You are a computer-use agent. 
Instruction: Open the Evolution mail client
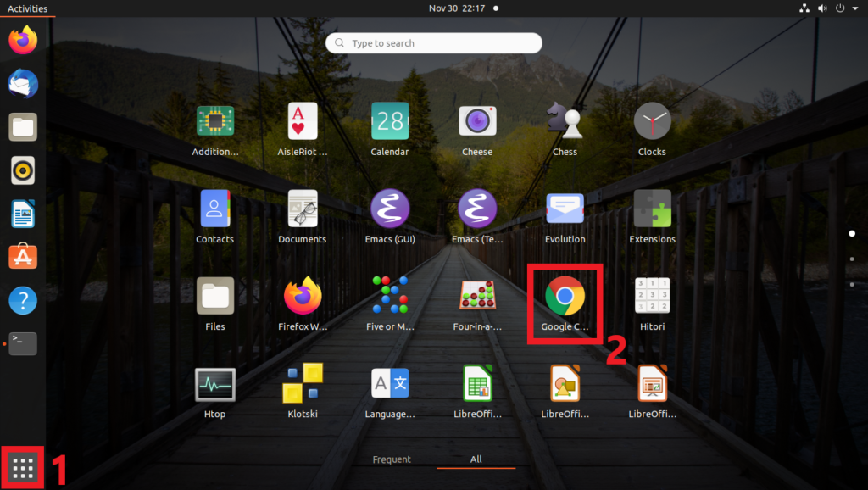[x=565, y=209]
